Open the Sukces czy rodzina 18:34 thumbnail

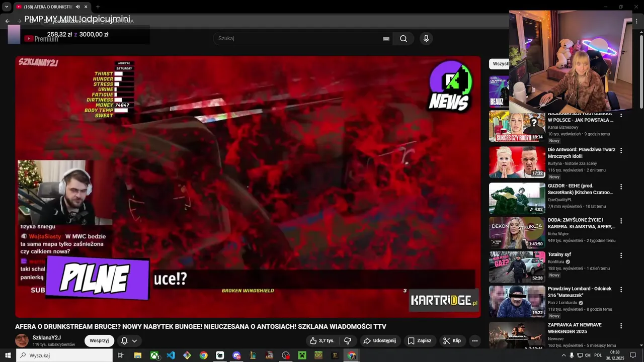[517, 126]
